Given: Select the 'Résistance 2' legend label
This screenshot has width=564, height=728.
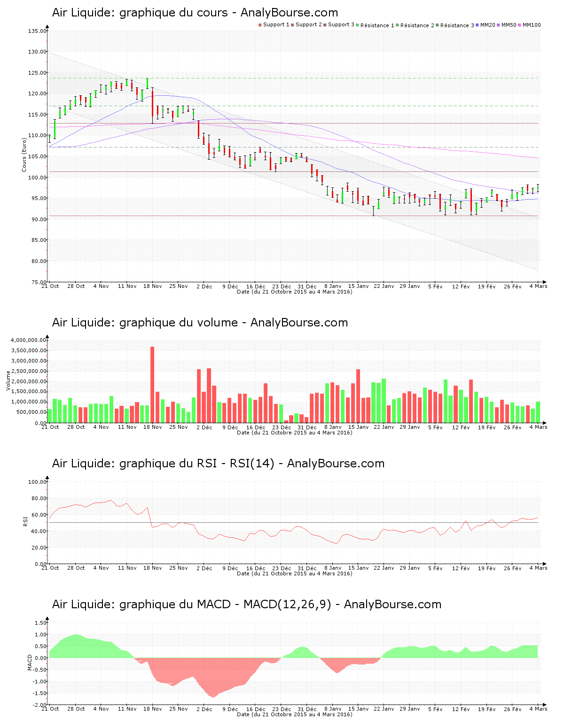Looking at the screenshot, I should tap(417, 25).
